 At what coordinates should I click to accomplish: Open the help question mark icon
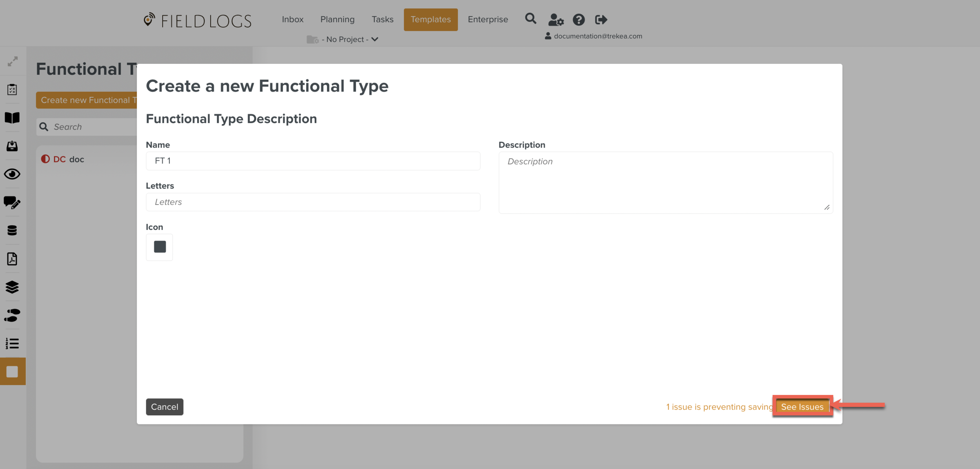click(x=579, y=20)
